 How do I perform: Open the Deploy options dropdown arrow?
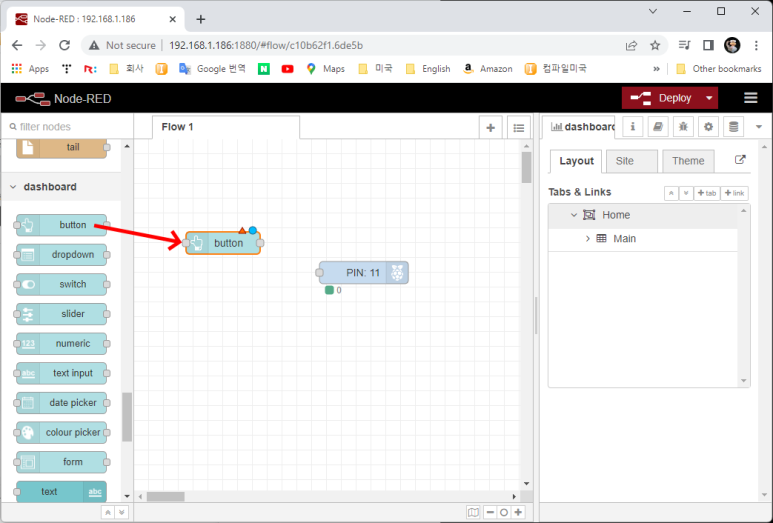coord(710,98)
